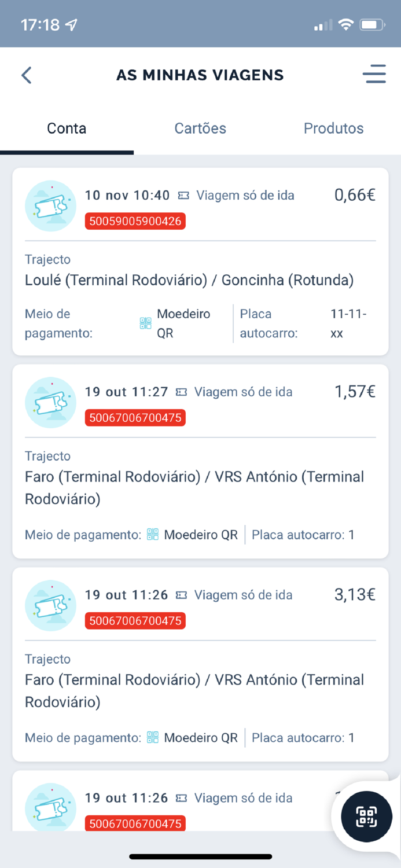Tap ticket number 50059005900426
Image resolution: width=401 pixels, height=868 pixels.
coord(135,221)
